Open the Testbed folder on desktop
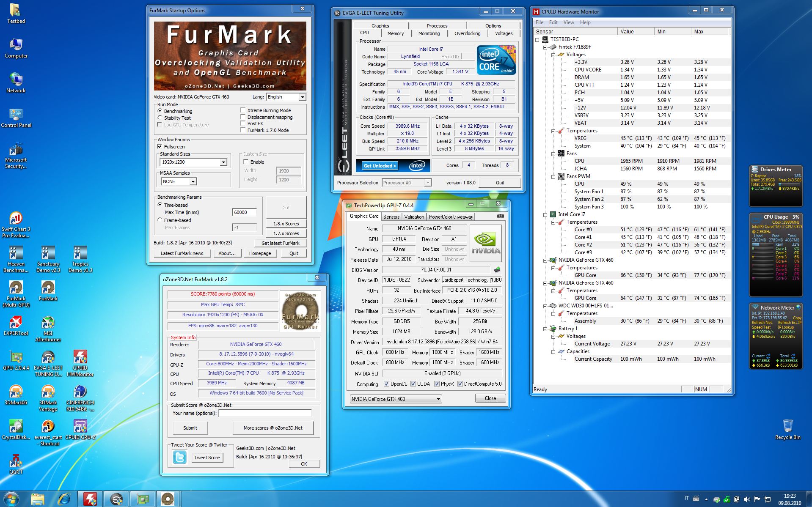The height and width of the screenshot is (507, 812). [x=16, y=14]
